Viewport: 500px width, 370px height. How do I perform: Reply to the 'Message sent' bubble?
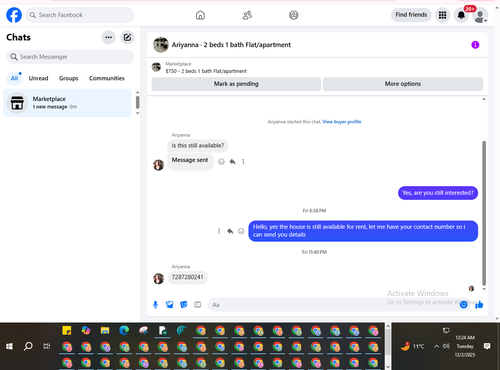pos(232,162)
